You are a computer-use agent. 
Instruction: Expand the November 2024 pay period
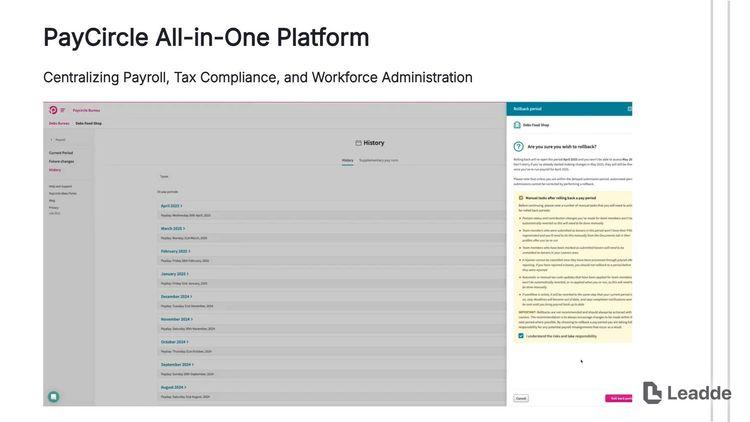(x=176, y=319)
